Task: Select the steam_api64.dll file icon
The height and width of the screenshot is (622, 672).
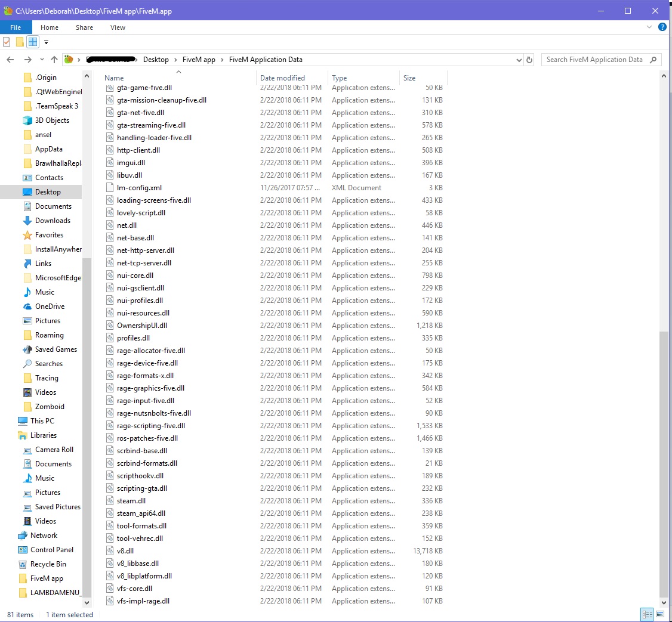Action: point(110,513)
